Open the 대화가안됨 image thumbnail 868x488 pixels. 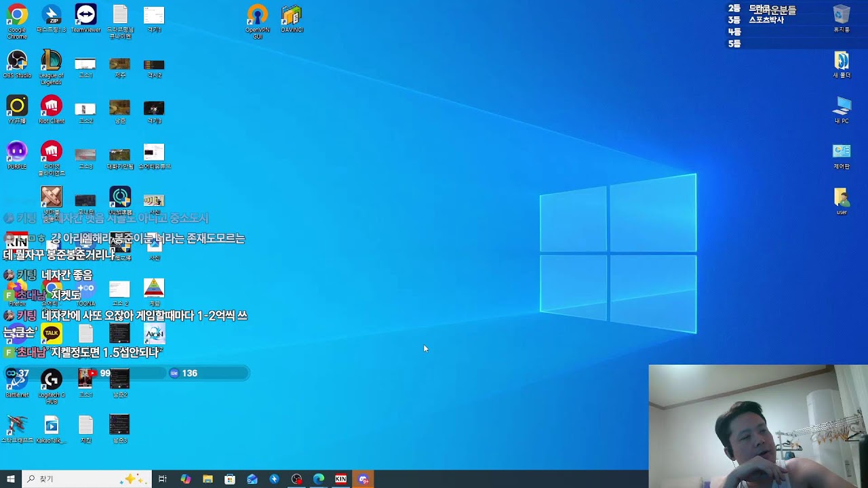(x=120, y=156)
